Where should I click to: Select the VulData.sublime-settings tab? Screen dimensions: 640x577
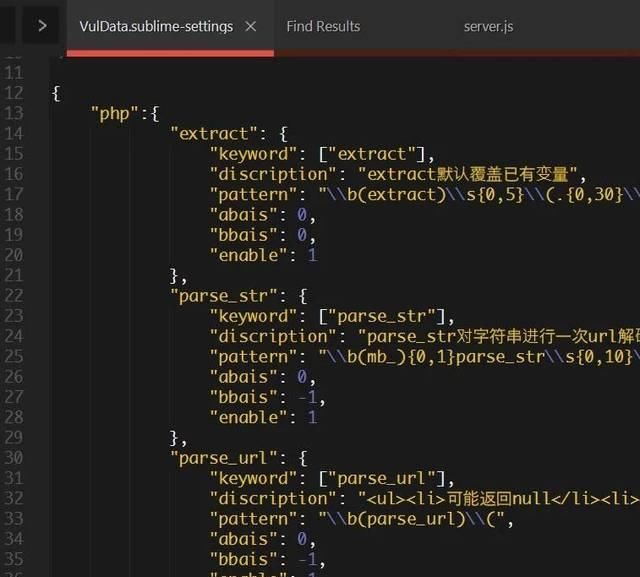(156, 26)
